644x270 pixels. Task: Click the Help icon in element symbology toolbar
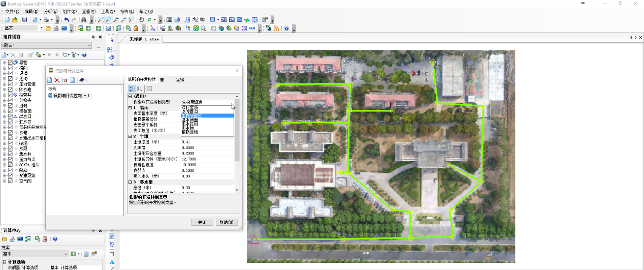click(84, 54)
